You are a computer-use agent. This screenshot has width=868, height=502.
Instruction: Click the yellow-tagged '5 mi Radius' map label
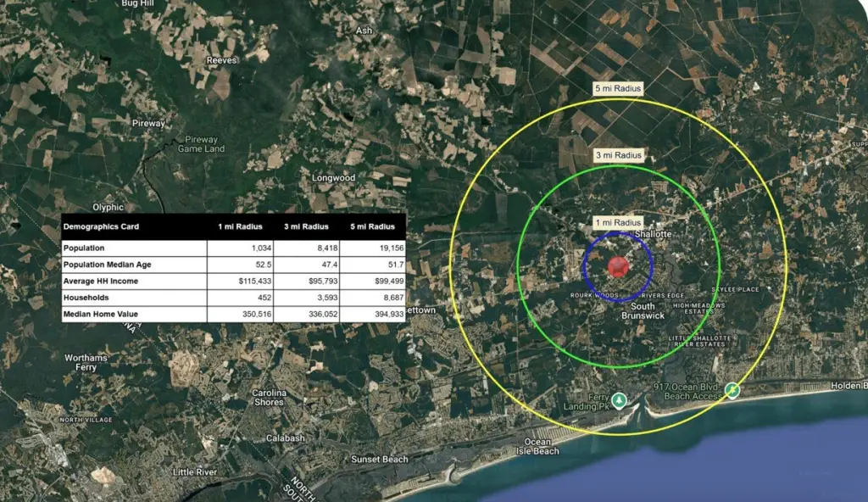click(618, 89)
